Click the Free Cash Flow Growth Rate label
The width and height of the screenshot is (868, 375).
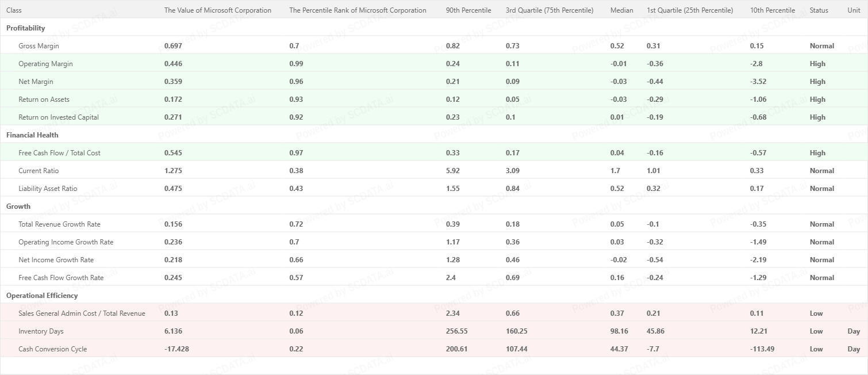(61, 278)
